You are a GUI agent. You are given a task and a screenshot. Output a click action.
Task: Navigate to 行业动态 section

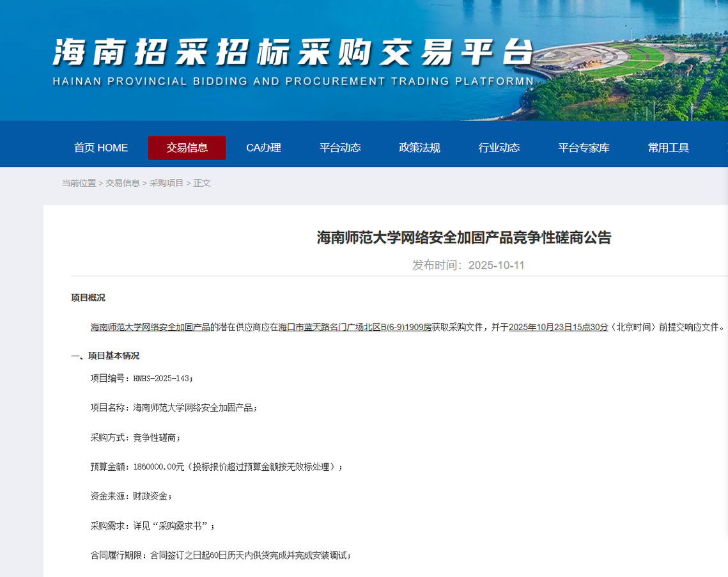(x=499, y=148)
